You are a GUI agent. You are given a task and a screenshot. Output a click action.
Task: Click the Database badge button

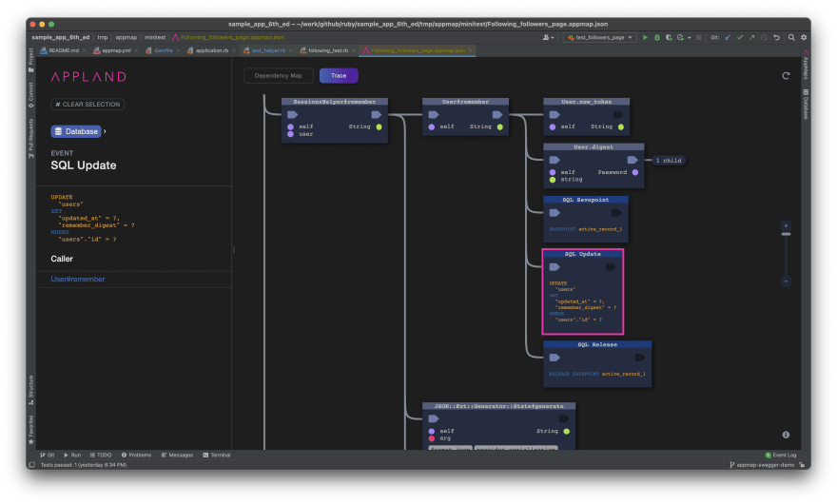tap(76, 131)
